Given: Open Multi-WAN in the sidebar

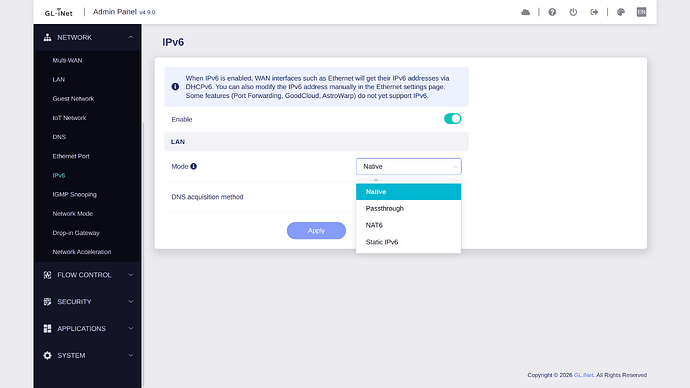Looking at the screenshot, I should (67, 60).
